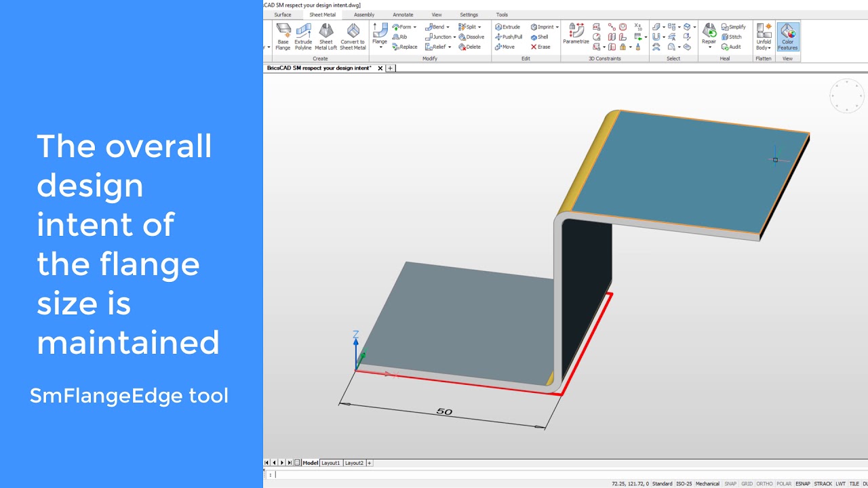Open the Annotate ribbon tab

[403, 15]
